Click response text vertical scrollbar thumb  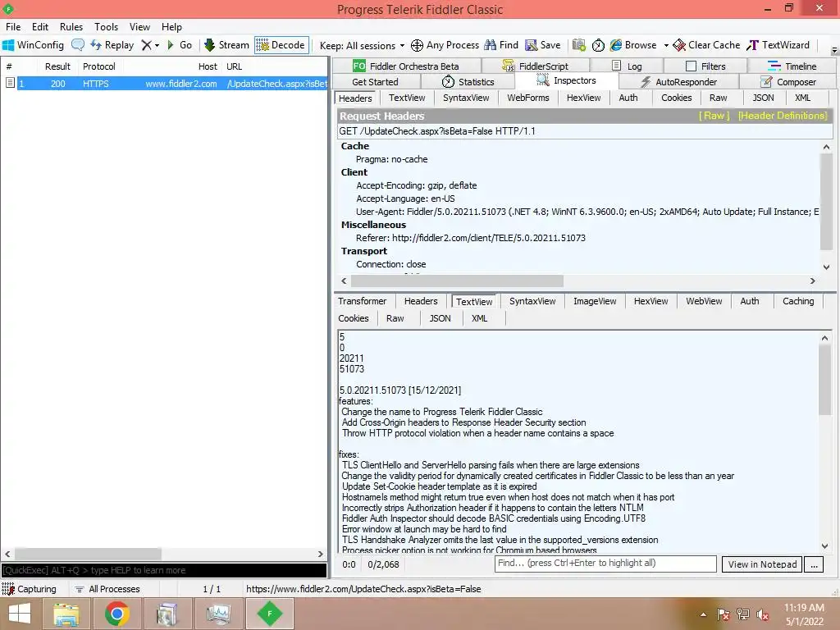824,380
